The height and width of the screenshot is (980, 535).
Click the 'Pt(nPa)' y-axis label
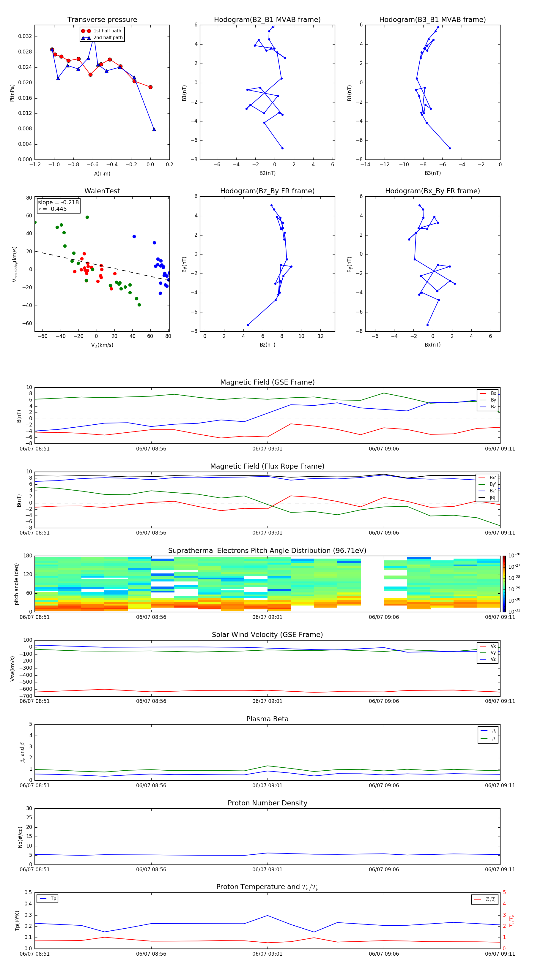[12, 93]
